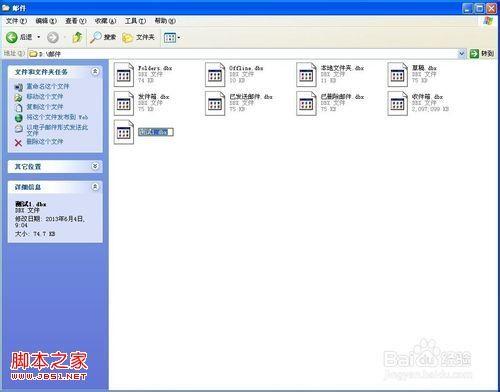
Task: Open the 编辑(E) menu
Action: click(x=46, y=21)
